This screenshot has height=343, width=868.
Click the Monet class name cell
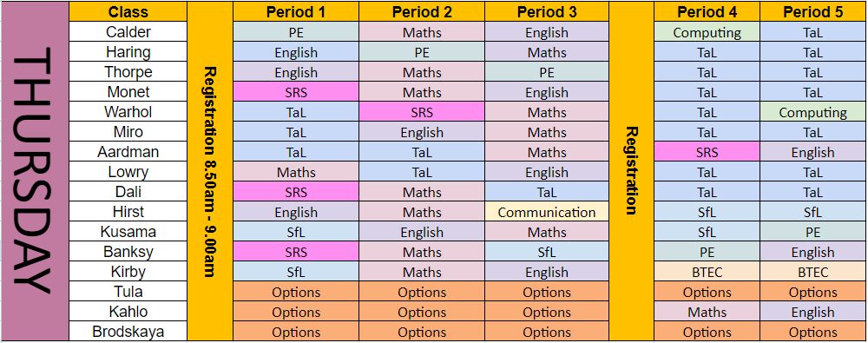coord(128,92)
